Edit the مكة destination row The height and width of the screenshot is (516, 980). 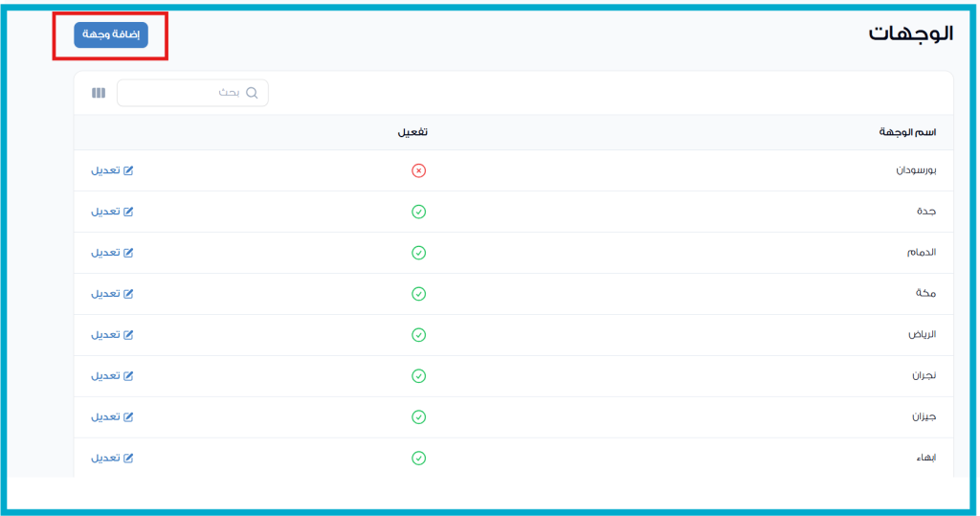[x=112, y=294]
